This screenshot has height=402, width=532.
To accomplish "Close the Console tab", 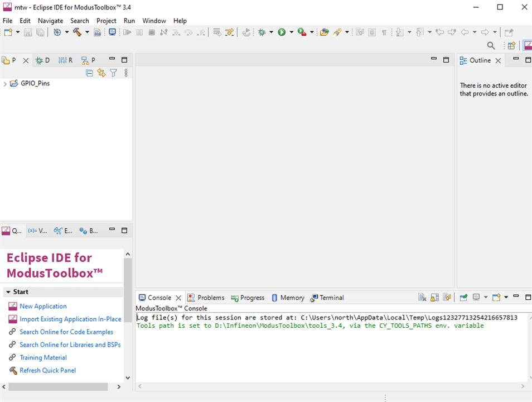I will [x=178, y=298].
